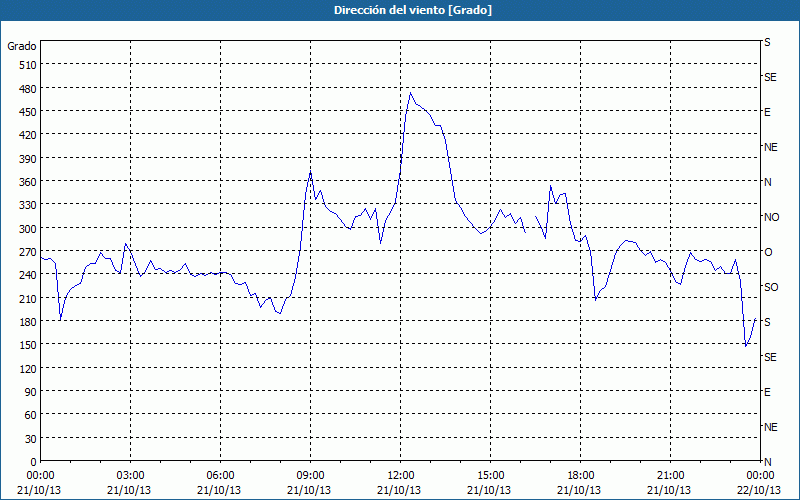800x500 pixels.
Task: Click the 150 y-axis value
Action: (x=28, y=345)
